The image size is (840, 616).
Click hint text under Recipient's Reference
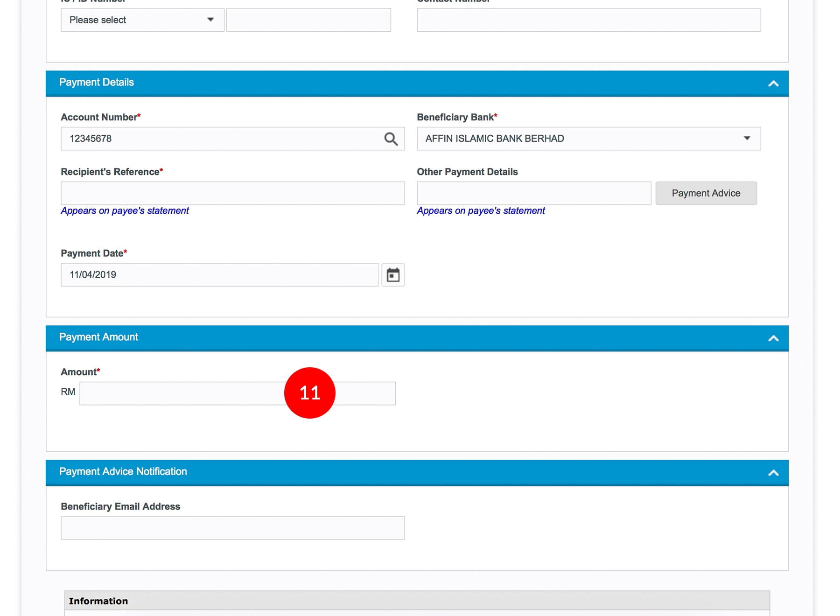click(125, 210)
